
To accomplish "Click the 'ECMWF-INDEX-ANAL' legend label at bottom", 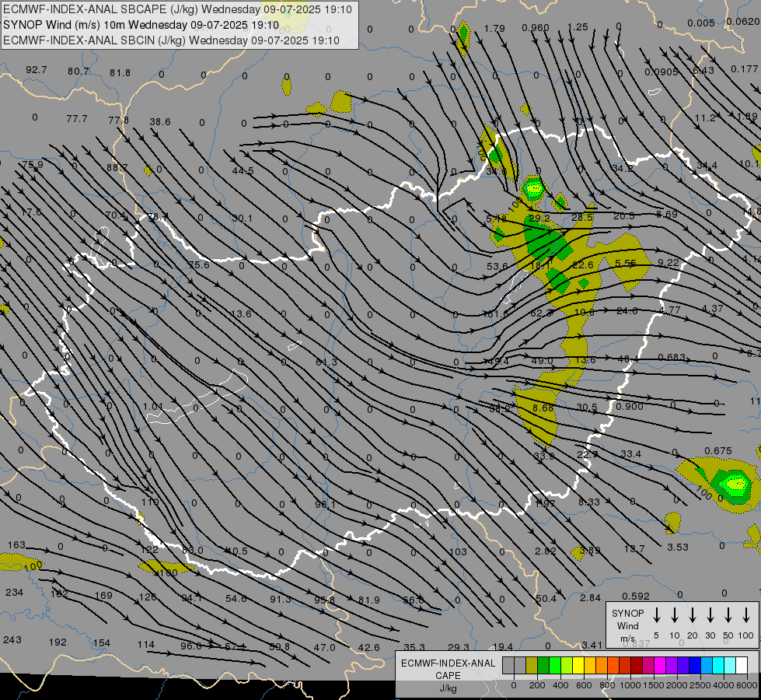I will [x=448, y=663].
